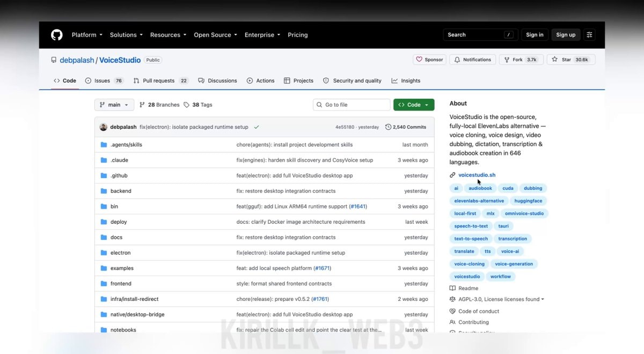644x354 pixels.
Task: Expand the Open Source menu
Action: (x=215, y=35)
